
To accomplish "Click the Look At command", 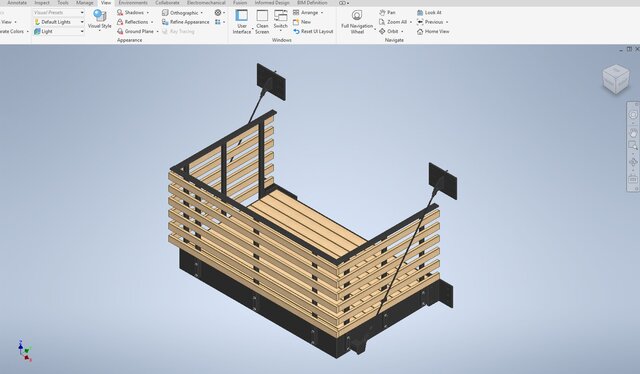I will (x=429, y=13).
